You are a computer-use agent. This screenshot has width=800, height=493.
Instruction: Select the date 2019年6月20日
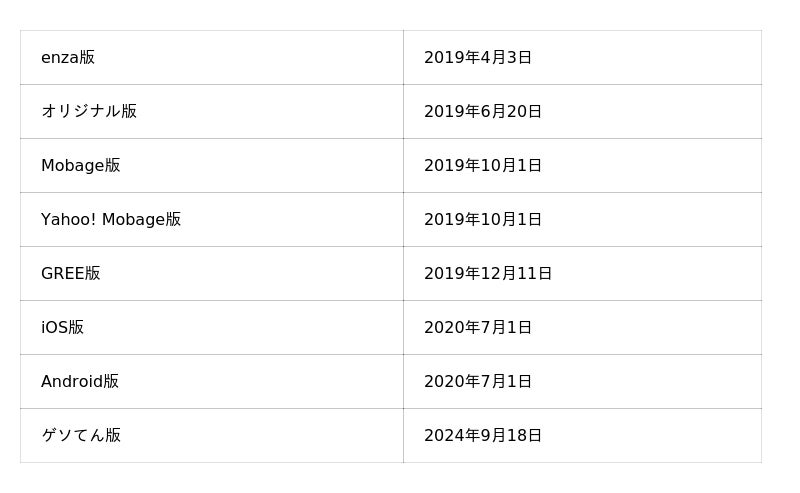click(483, 112)
